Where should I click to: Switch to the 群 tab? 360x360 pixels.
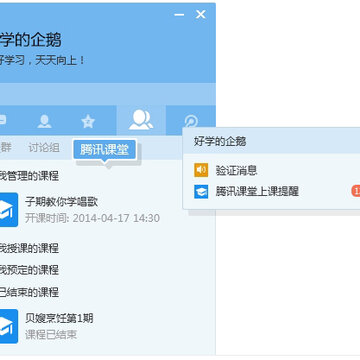(6, 147)
